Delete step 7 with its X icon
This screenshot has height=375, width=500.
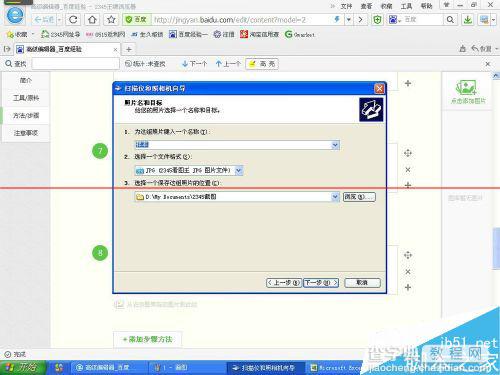(408, 170)
